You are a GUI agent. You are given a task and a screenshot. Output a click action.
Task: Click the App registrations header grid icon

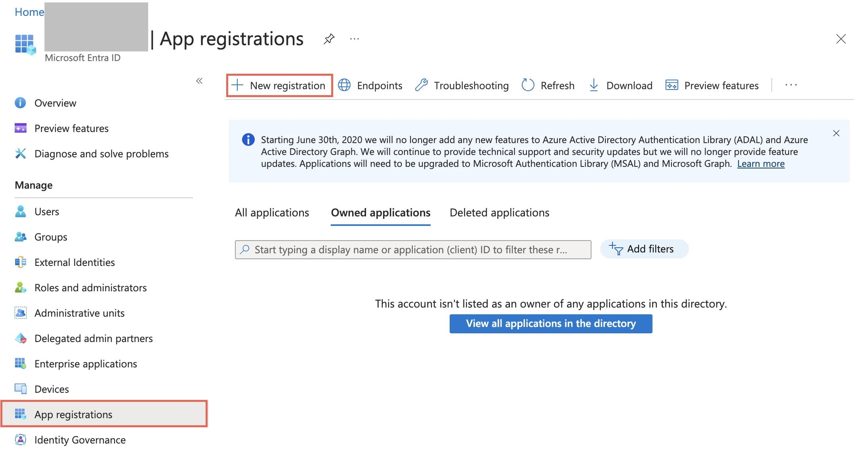coord(25,44)
